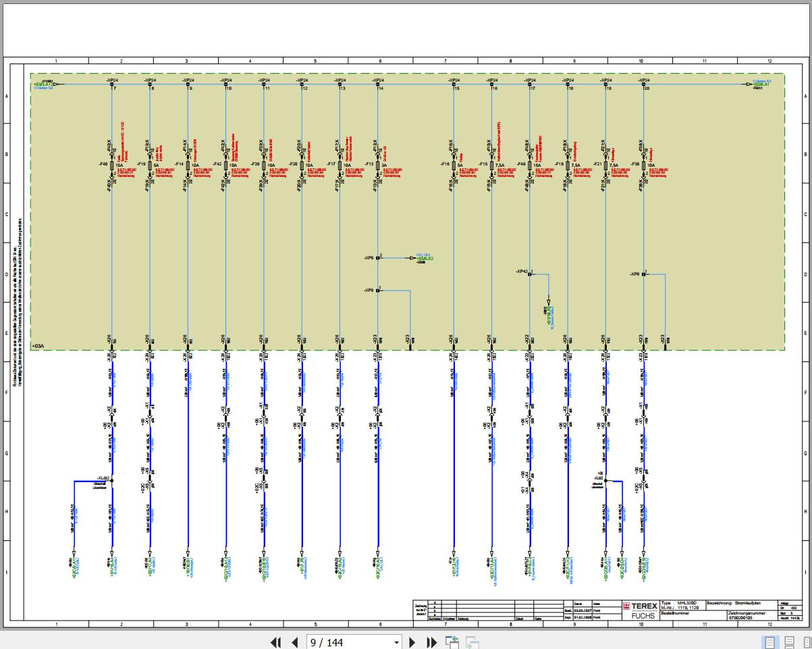Click the -XP24 terminal numbered 7
This screenshot has height=649, width=812.
112,83
